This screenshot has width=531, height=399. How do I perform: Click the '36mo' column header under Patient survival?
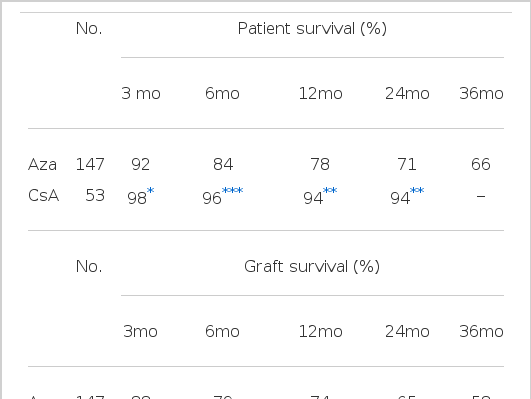click(x=481, y=93)
